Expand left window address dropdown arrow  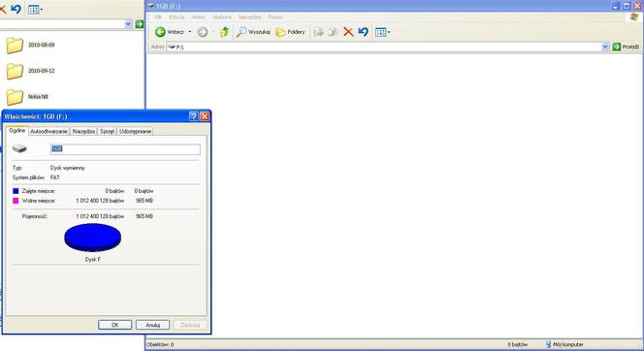coord(128,24)
